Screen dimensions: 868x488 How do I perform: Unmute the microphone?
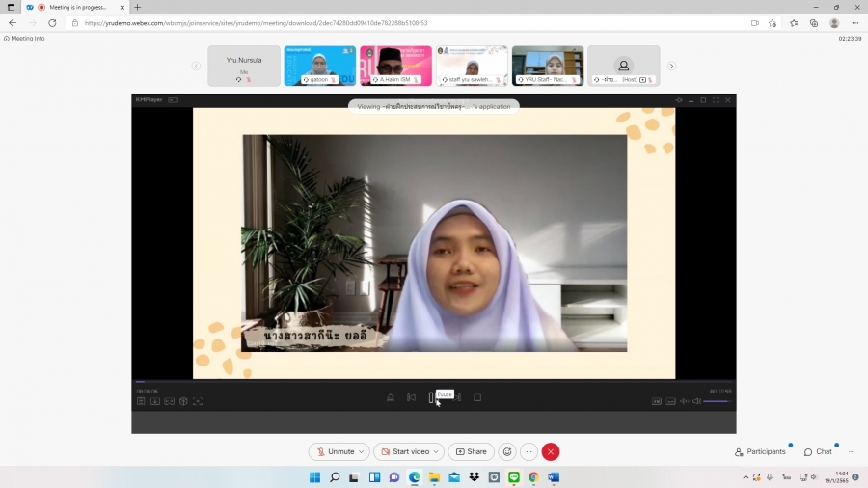coord(335,451)
